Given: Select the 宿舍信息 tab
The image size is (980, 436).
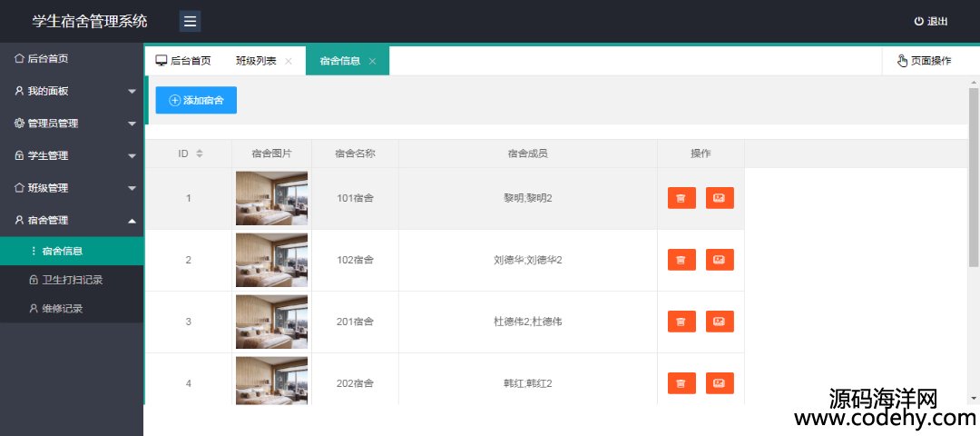Looking at the screenshot, I should (340, 61).
